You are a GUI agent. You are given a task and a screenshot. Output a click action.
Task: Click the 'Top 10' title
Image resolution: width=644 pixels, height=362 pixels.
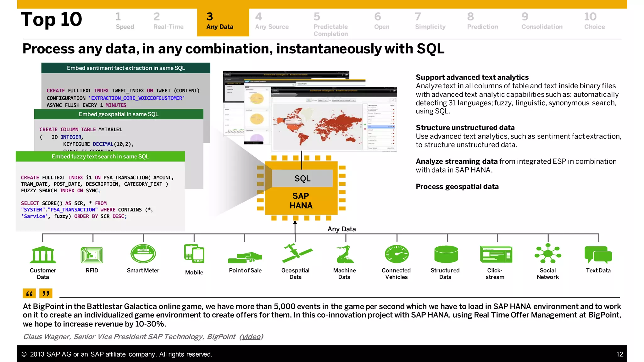pos(52,19)
